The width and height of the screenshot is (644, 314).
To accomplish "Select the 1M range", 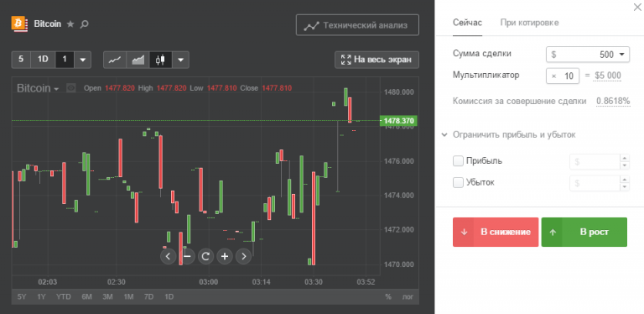I will point(128,296).
